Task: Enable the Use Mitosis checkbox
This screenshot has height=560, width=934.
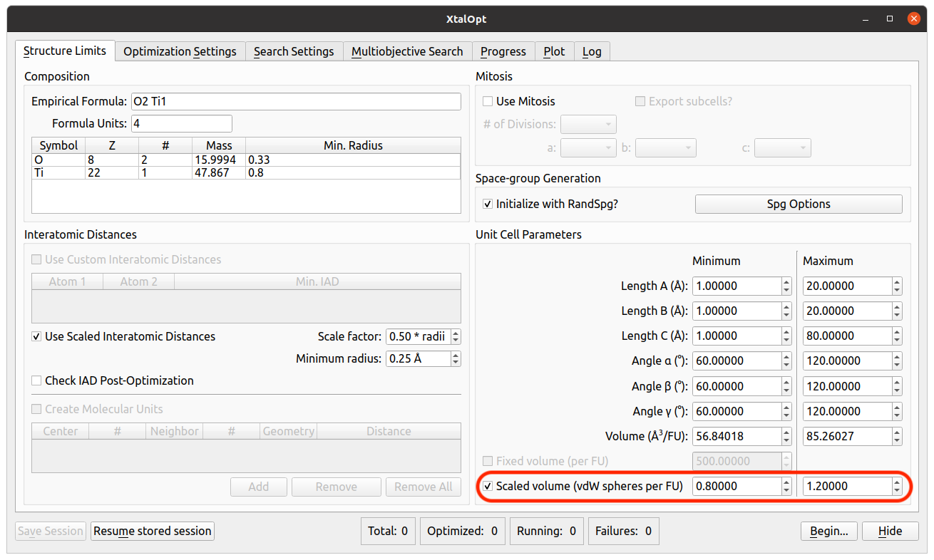Action: coord(488,101)
